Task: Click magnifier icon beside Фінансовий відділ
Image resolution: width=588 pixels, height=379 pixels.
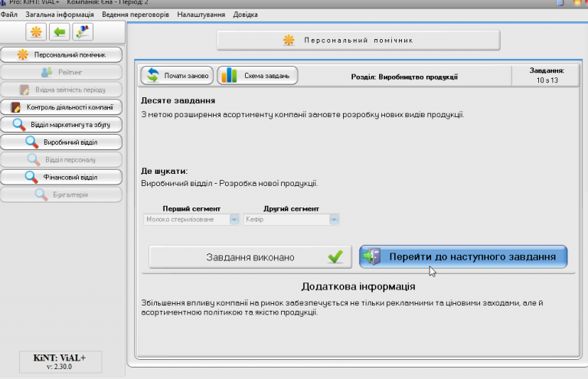Action: coord(31,178)
